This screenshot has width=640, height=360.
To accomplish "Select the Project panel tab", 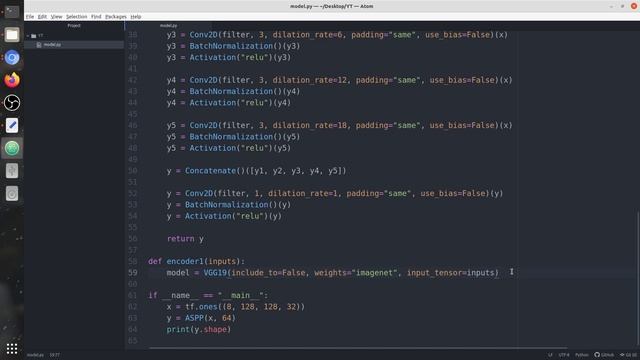I will [74, 26].
